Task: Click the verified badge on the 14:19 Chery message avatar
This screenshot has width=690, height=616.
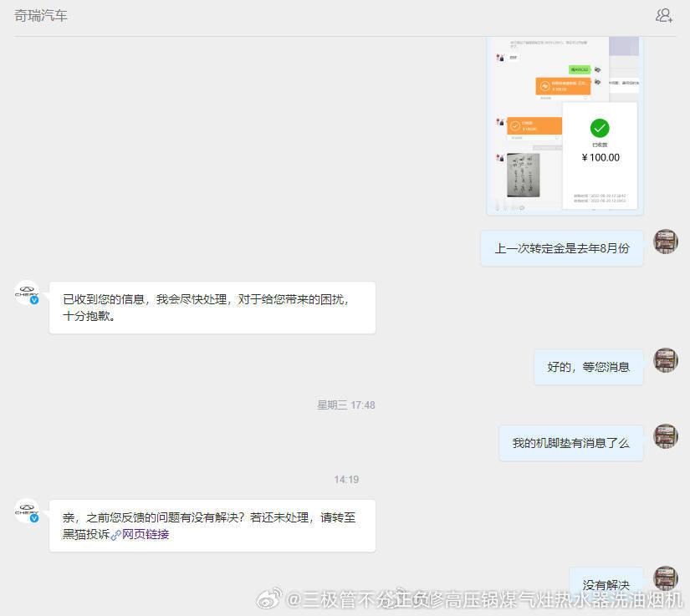Action: (34, 518)
